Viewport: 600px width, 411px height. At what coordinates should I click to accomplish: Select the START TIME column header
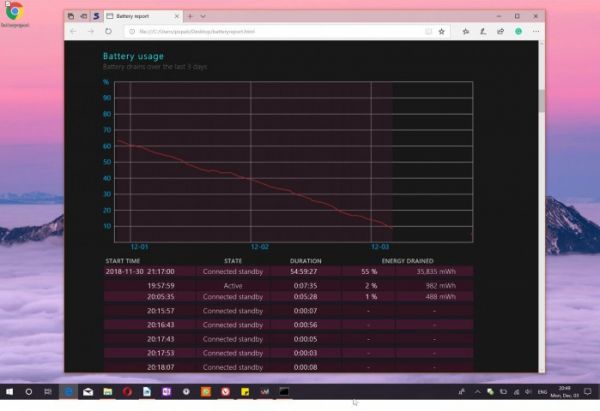click(x=123, y=261)
